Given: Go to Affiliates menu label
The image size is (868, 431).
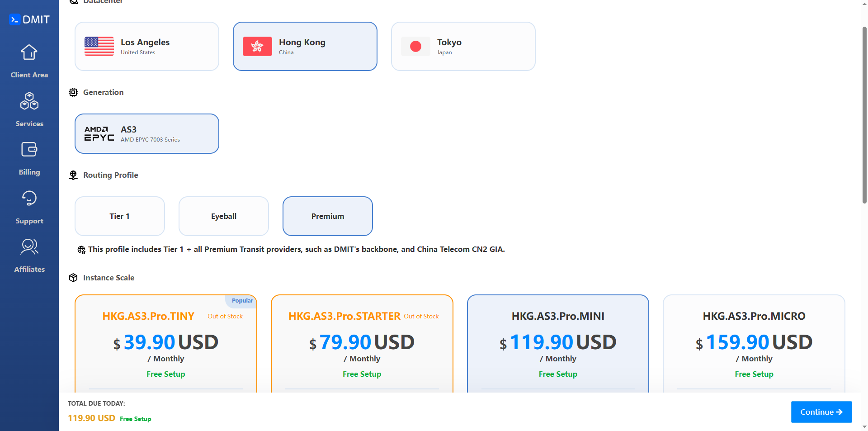Looking at the screenshot, I should (29, 270).
